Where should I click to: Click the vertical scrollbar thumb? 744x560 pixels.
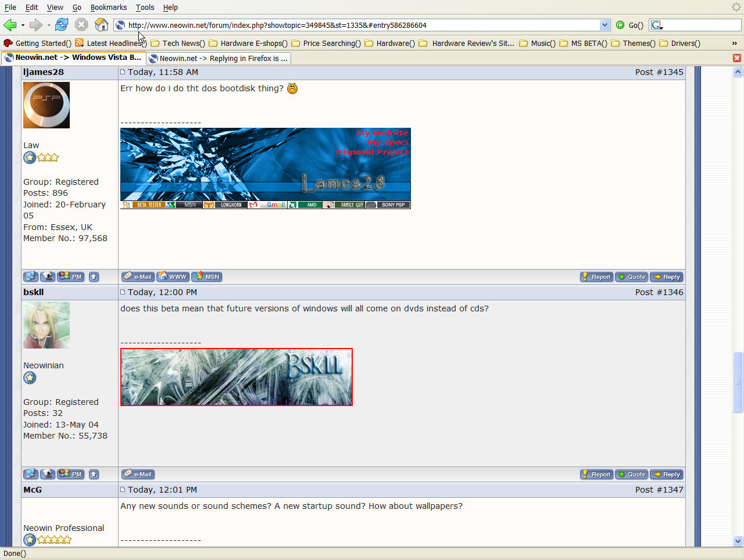(x=738, y=382)
